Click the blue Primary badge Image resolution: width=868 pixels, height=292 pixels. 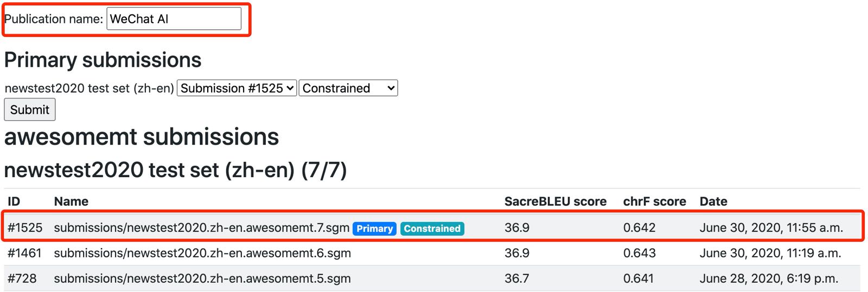point(374,229)
